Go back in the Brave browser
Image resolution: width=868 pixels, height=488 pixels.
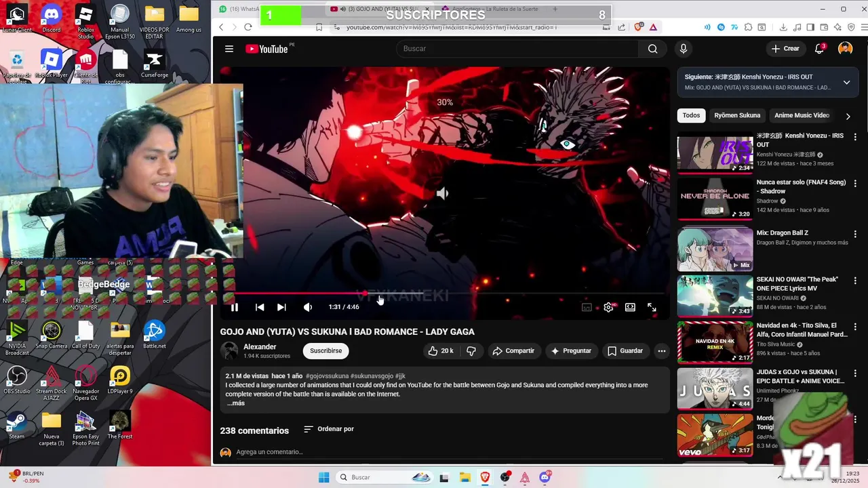point(221,27)
